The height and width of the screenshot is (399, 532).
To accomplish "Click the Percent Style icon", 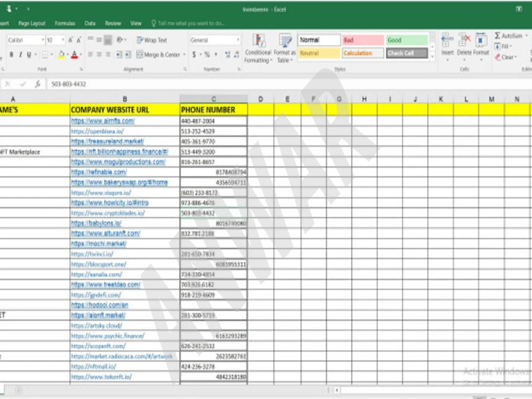I will pos(207,55).
